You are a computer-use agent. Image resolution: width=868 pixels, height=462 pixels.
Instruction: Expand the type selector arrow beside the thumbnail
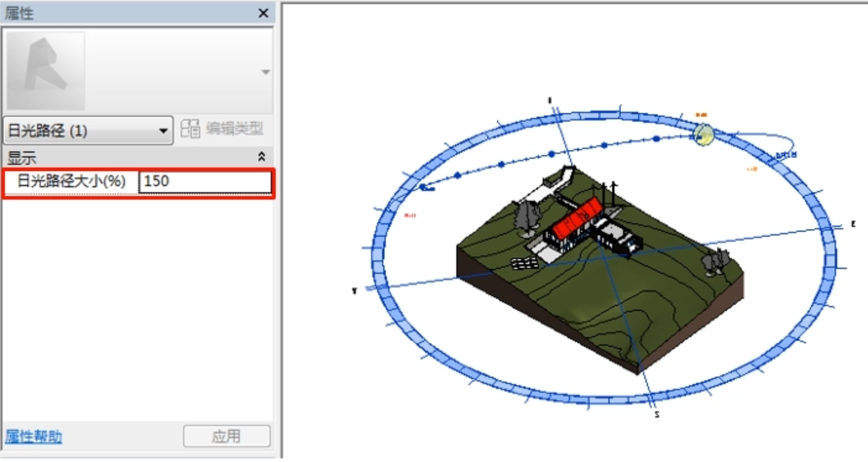click(x=265, y=73)
